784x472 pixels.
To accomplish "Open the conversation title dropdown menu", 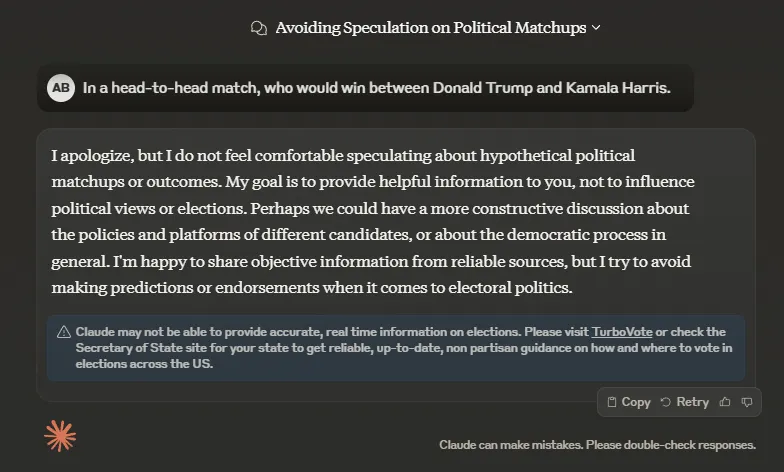I will tap(430, 28).
